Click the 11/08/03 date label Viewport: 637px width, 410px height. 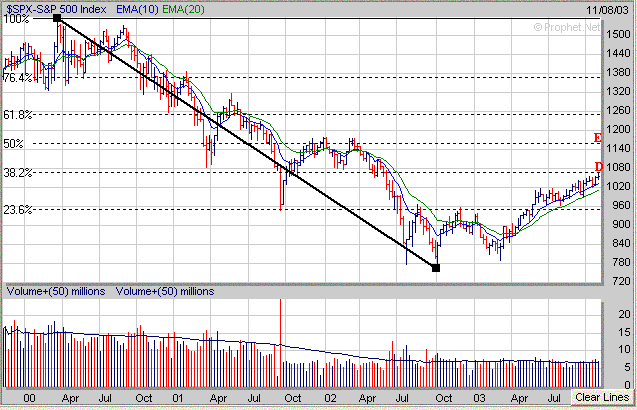click(x=607, y=10)
